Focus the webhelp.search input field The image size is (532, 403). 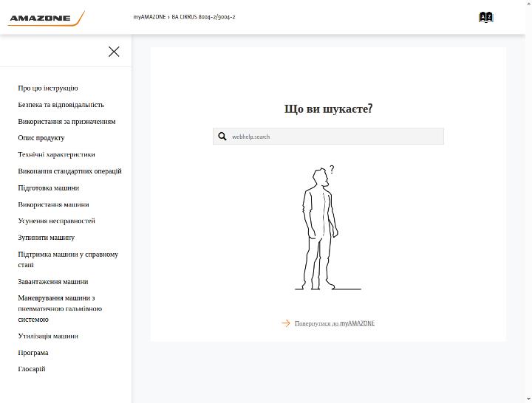(x=328, y=137)
